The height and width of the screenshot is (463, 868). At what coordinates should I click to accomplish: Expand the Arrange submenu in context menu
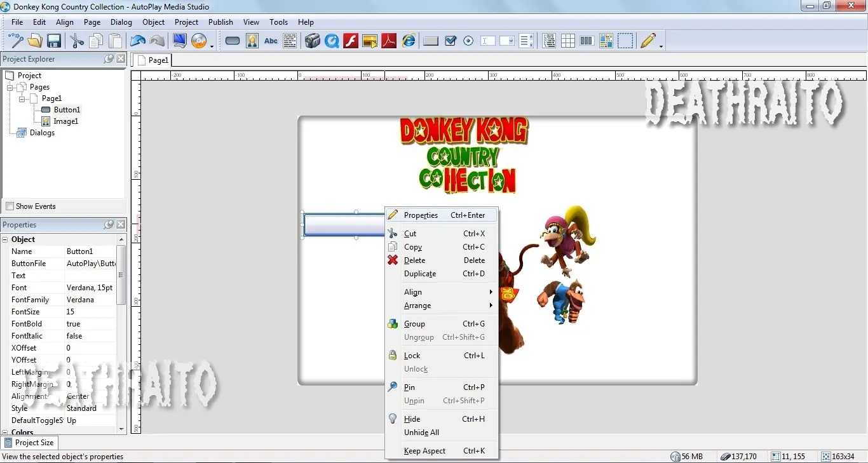point(442,305)
